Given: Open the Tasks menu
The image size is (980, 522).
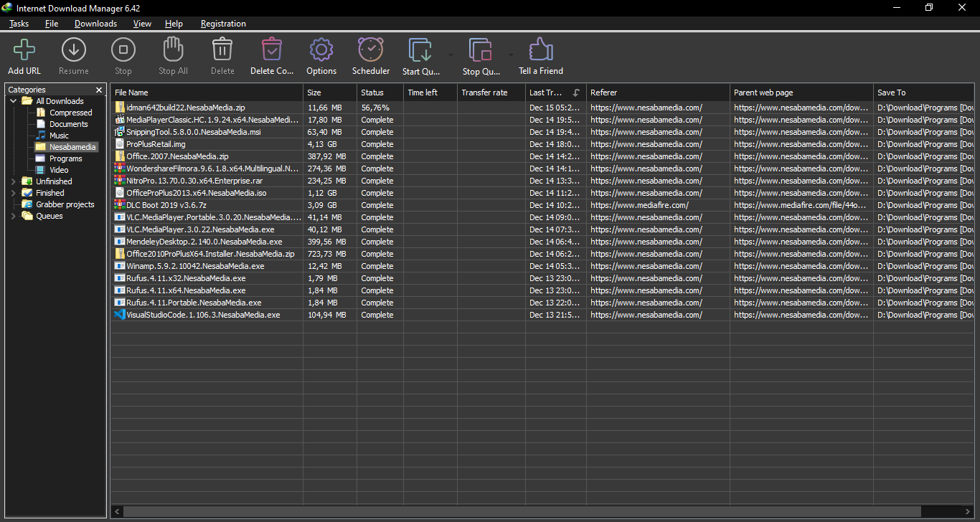Looking at the screenshot, I should pos(19,24).
